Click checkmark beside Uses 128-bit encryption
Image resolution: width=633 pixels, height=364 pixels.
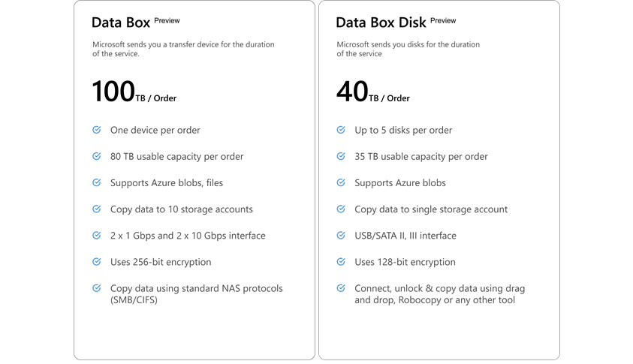pyautogui.click(x=341, y=261)
